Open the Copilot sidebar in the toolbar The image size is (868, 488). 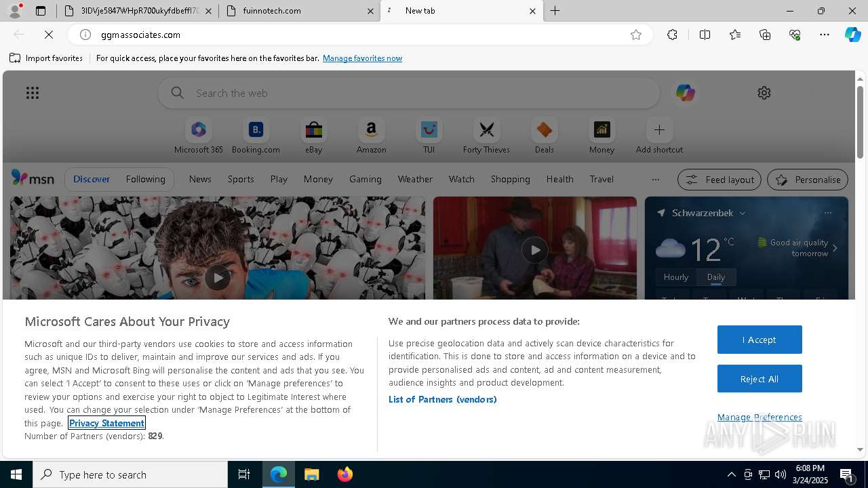[852, 35]
